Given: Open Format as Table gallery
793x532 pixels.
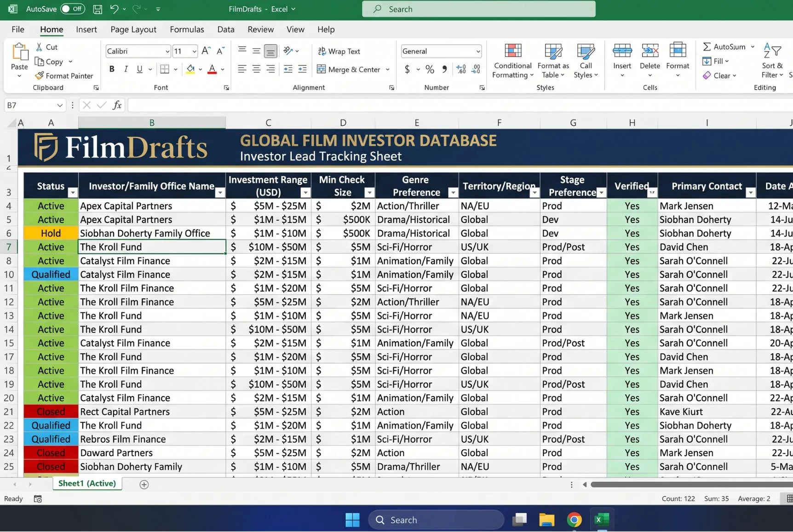Looking at the screenshot, I should (x=553, y=61).
